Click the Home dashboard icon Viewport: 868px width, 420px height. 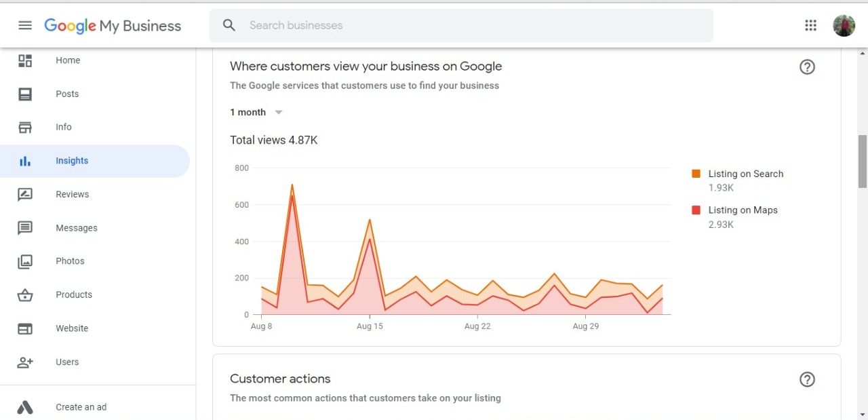point(25,60)
